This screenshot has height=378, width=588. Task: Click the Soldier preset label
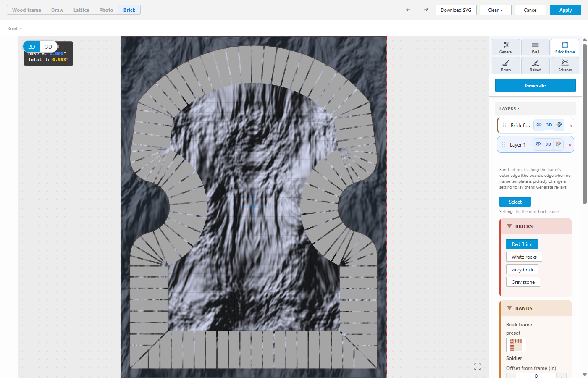514,358
